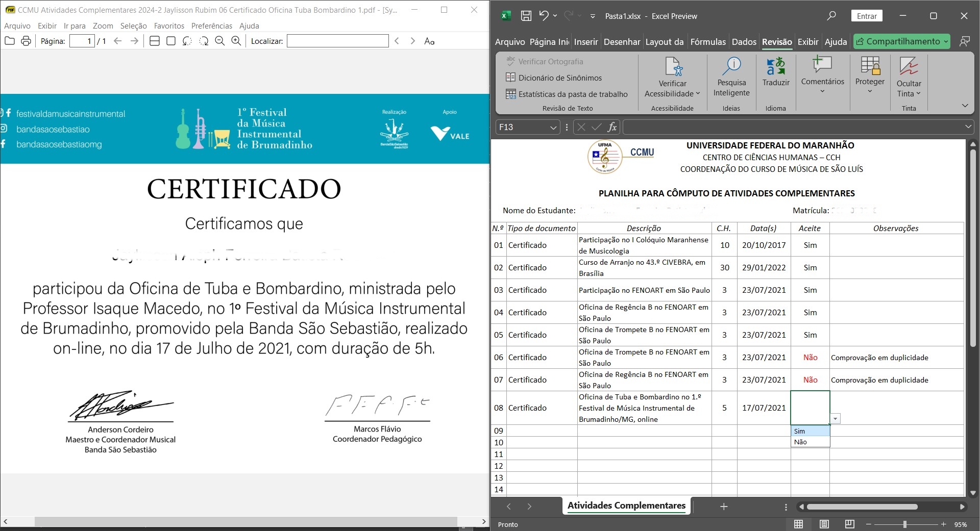Switch to the Dados ribbon tab

coord(744,42)
